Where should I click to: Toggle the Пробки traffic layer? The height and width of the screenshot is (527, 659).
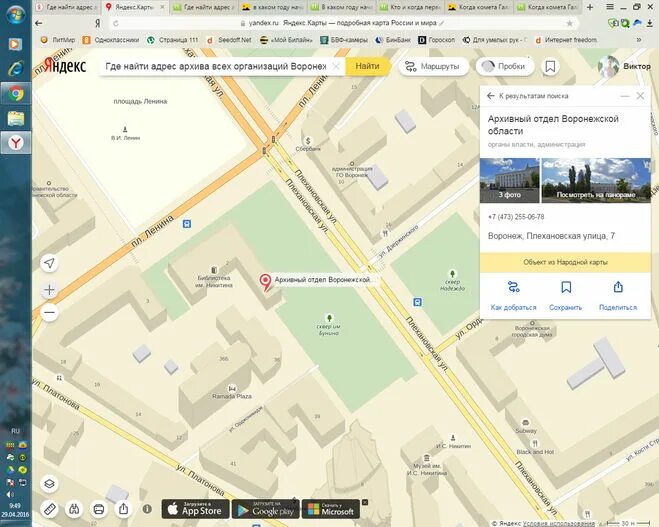(x=505, y=66)
